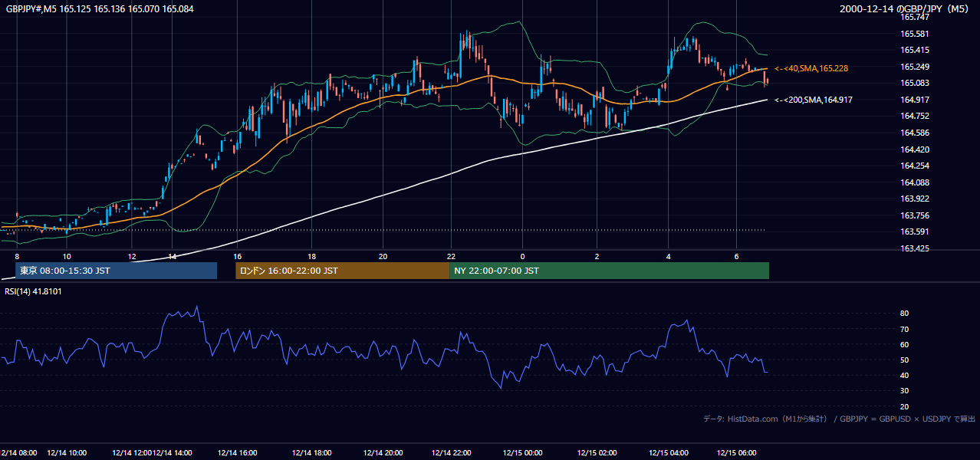Click hour label 12 on price chart time axis

(x=132, y=256)
